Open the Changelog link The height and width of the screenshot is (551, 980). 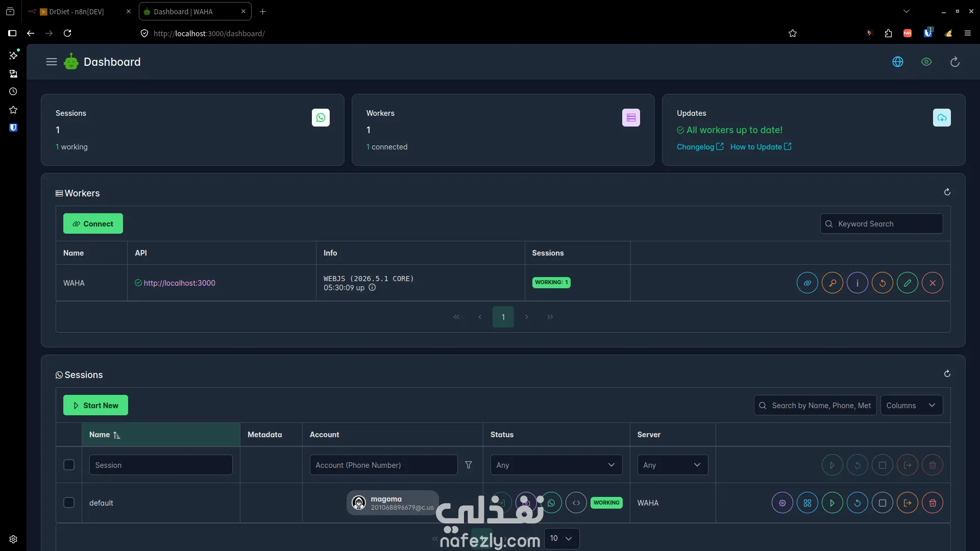pyautogui.click(x=700, y=147)
